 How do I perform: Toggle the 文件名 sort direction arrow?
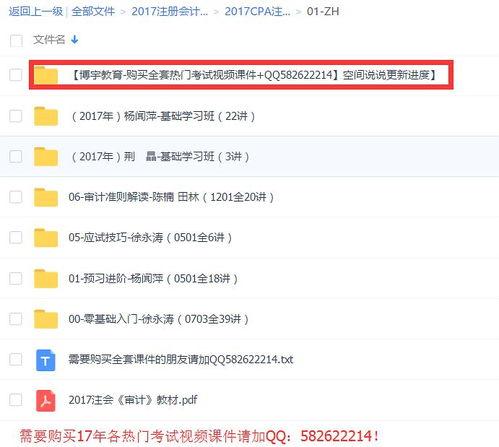[75, 40]
